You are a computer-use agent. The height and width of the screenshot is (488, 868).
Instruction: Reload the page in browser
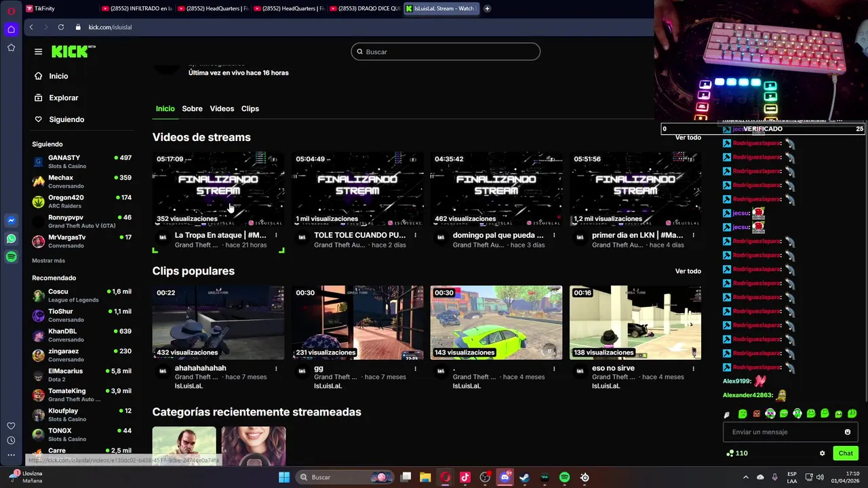(61, 27)
